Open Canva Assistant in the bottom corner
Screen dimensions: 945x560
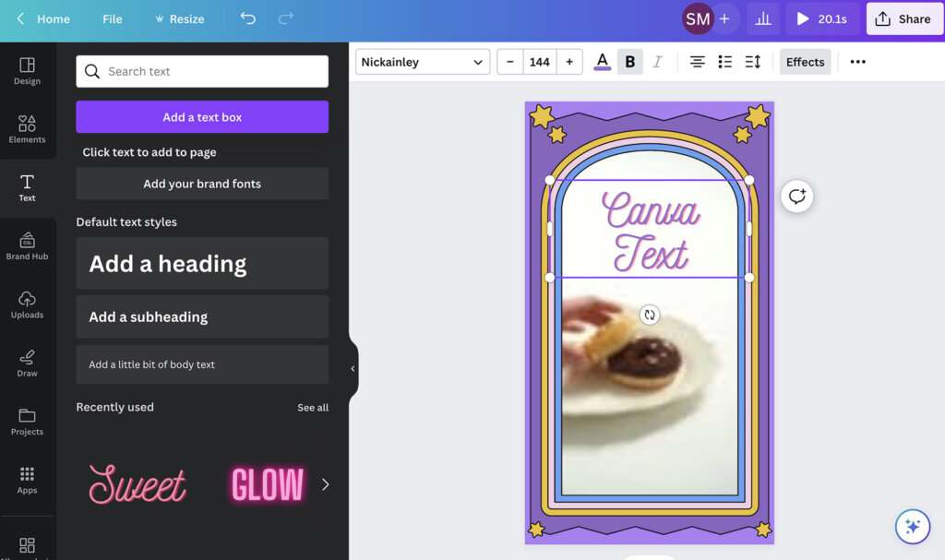[912, 526]
